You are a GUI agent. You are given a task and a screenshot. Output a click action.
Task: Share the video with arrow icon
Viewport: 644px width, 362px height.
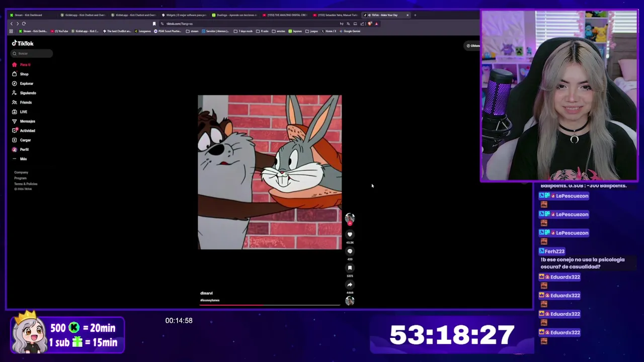[350, 285]
